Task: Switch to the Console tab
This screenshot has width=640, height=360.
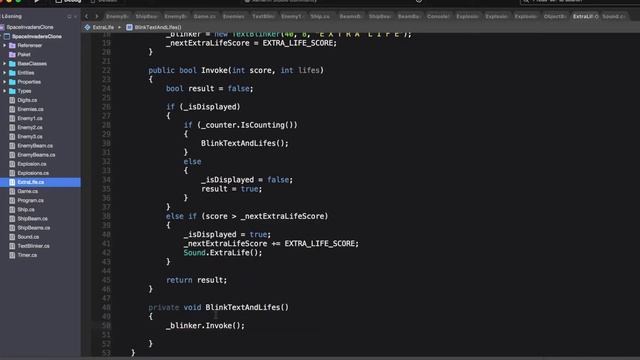Action: coord(438,16)
